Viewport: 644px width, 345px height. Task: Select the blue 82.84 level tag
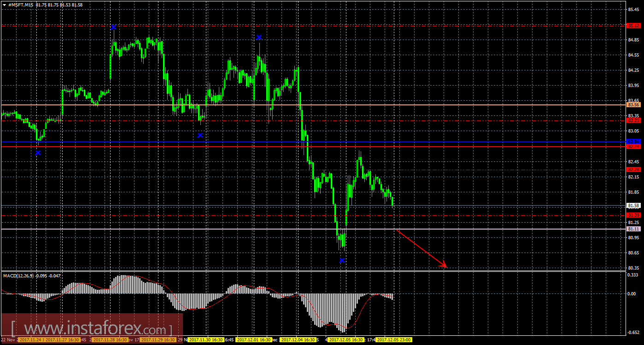coord(634,141)
